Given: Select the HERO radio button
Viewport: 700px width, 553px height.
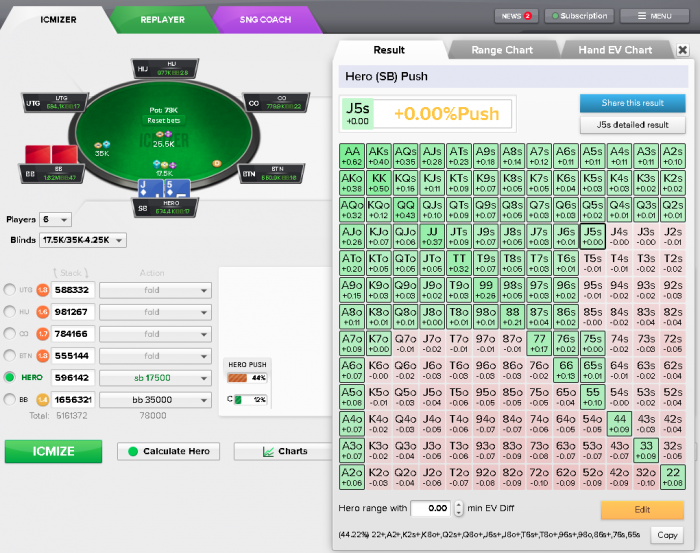Looking at the screenshot, I should point(9,377).
